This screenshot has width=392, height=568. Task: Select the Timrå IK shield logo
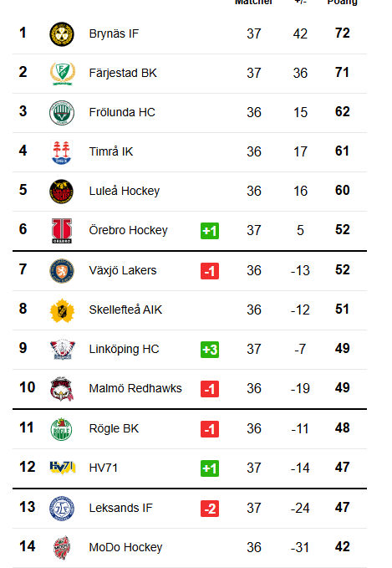62,151
